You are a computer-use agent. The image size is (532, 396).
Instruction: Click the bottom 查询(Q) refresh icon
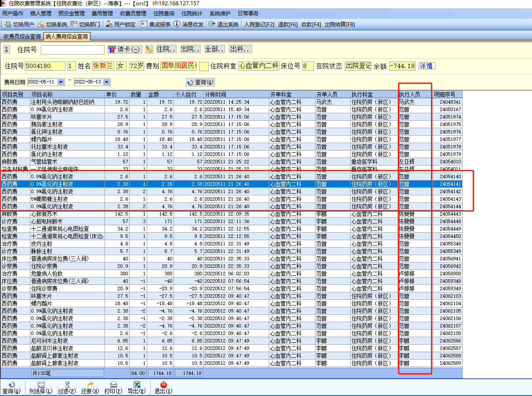coord(11,385)
